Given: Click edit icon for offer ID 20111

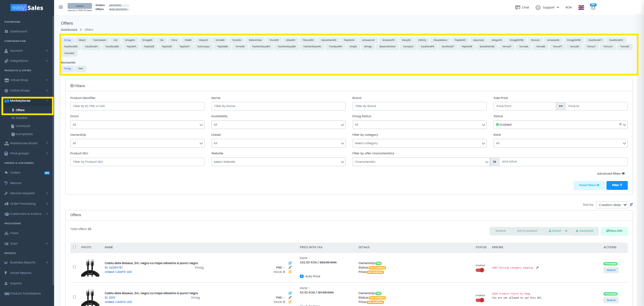Looking at the screenshot, I should [290, 293].
